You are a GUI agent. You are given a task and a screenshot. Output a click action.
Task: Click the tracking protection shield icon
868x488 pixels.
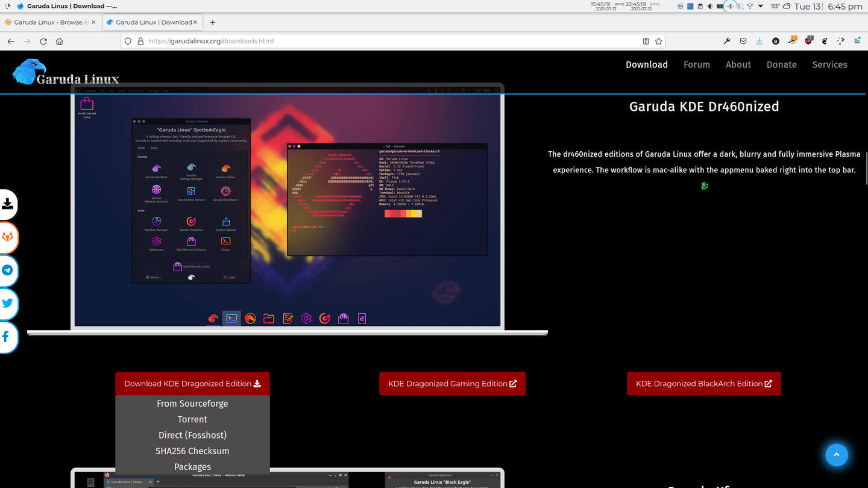tap(128, 41)
